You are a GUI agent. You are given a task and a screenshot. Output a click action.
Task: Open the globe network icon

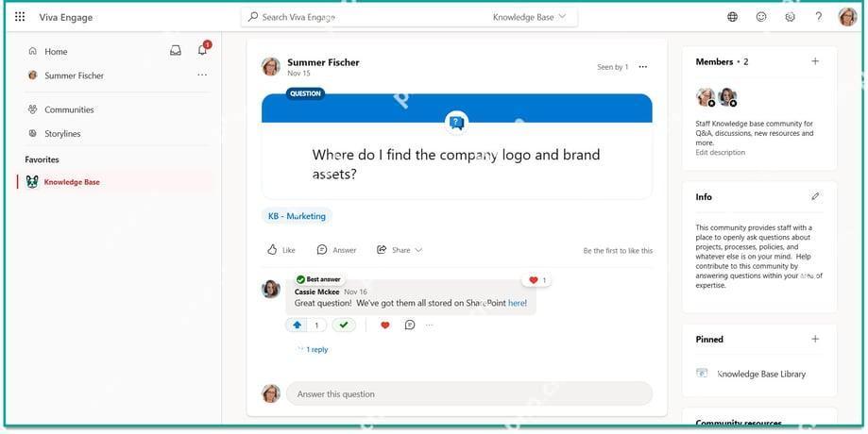coord(732,17)
